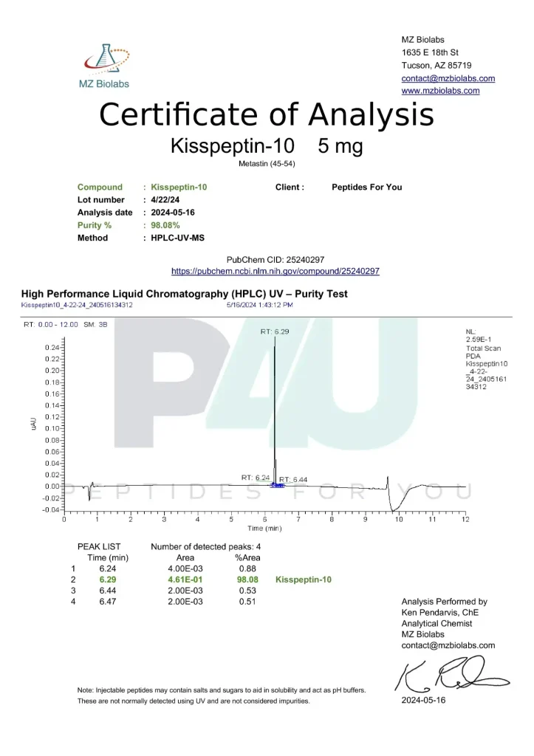Click the area value "4.61E-01"
The width and height of the screenshot is (534, 756).
click(185, 580)
